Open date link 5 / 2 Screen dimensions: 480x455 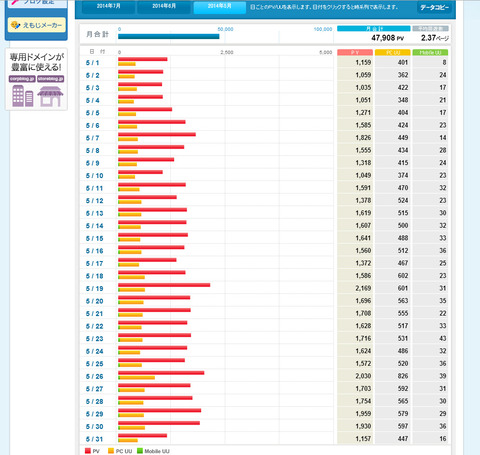click(92, 75)
